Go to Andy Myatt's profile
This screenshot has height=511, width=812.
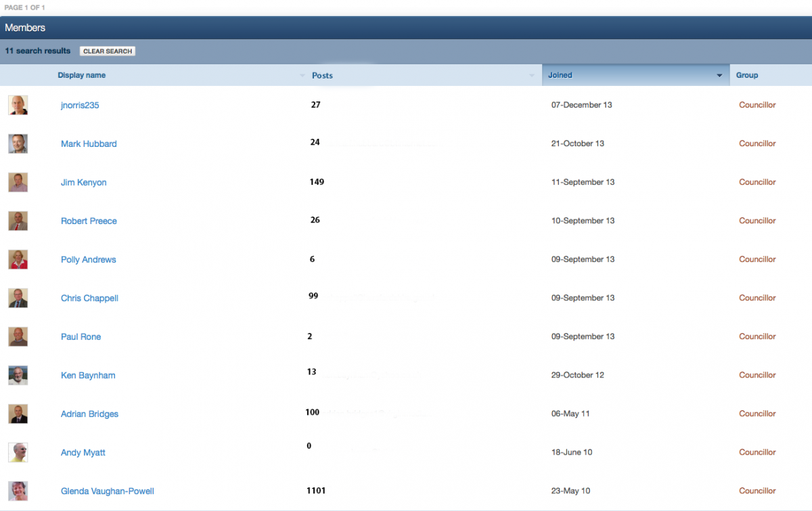coord(83,453)
